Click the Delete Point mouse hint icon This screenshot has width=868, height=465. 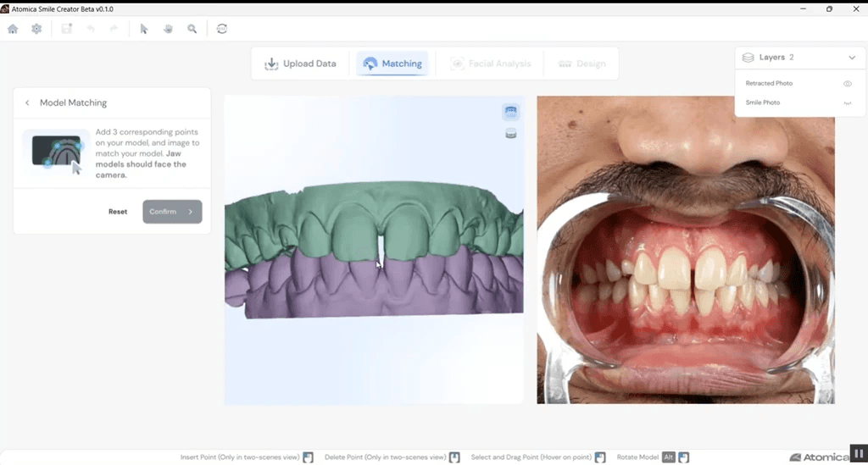[x=454, y=457]
